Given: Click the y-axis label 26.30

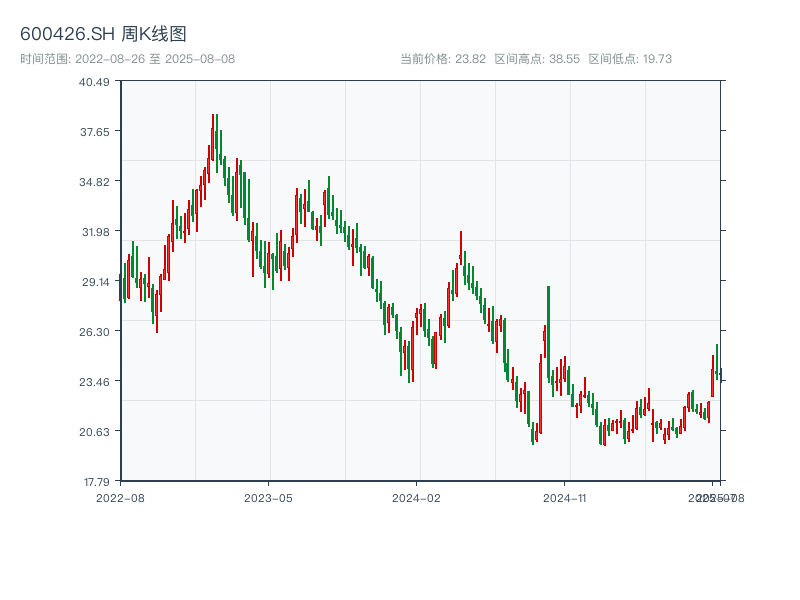Looking at the screenshot, I should coord(94,332).
